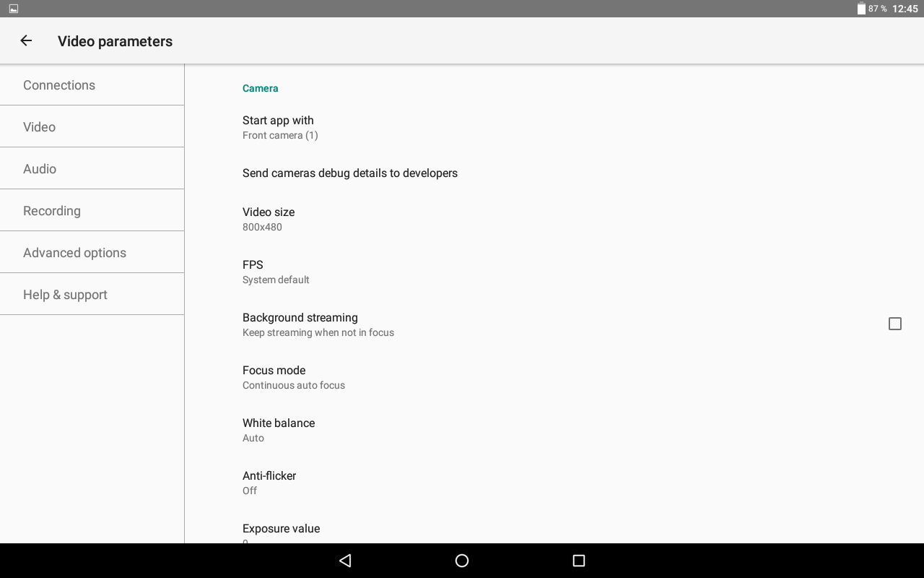Change the White balance setting
Image resolution: width=924 pixels, height=578 pixels.
tap(554, 430)
